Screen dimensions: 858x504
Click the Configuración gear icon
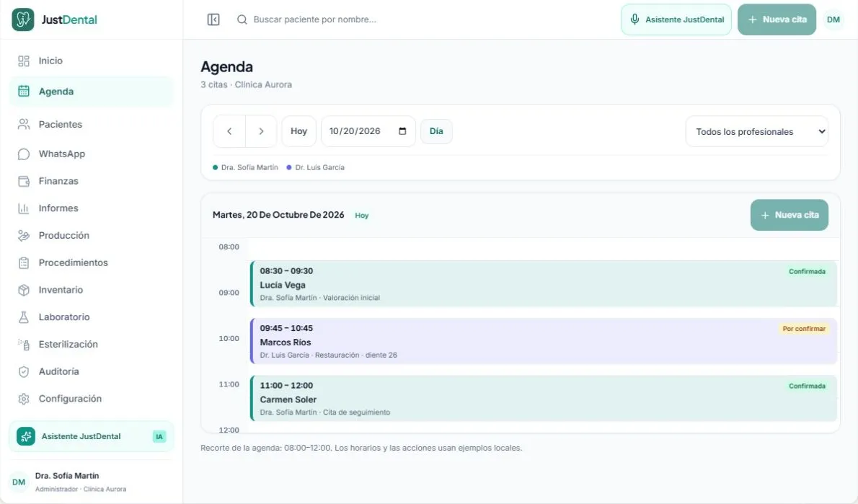24,399
